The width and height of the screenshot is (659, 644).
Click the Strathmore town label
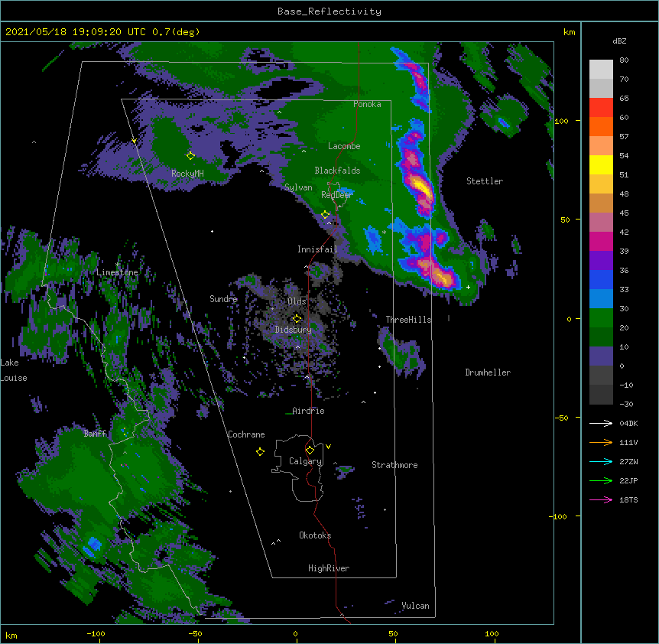click(x=394, y=465)
